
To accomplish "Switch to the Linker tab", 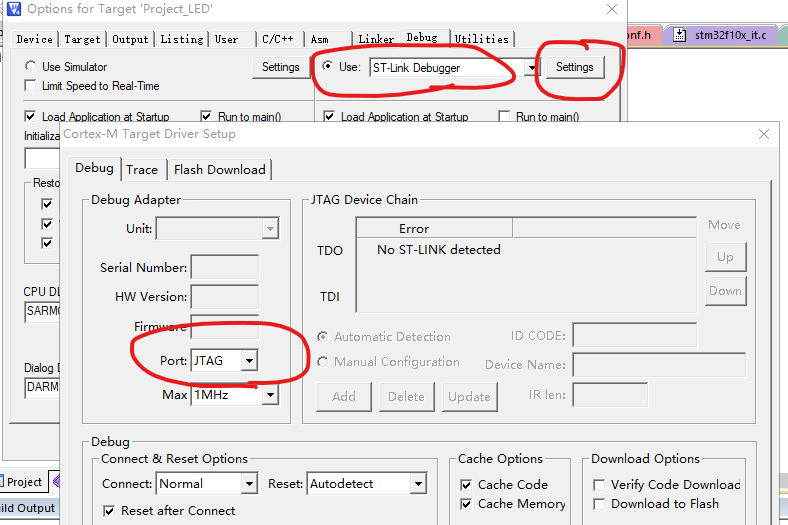I will click(376, 39).
